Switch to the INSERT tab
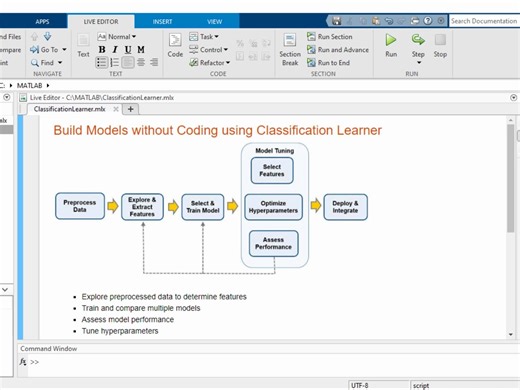Image resolution: width=520 pixels, height=390 pixels. 162,22
